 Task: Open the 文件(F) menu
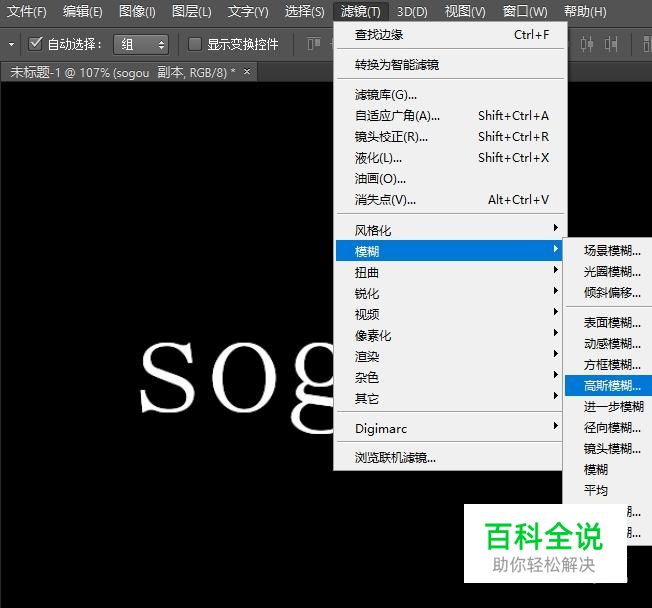27,11
